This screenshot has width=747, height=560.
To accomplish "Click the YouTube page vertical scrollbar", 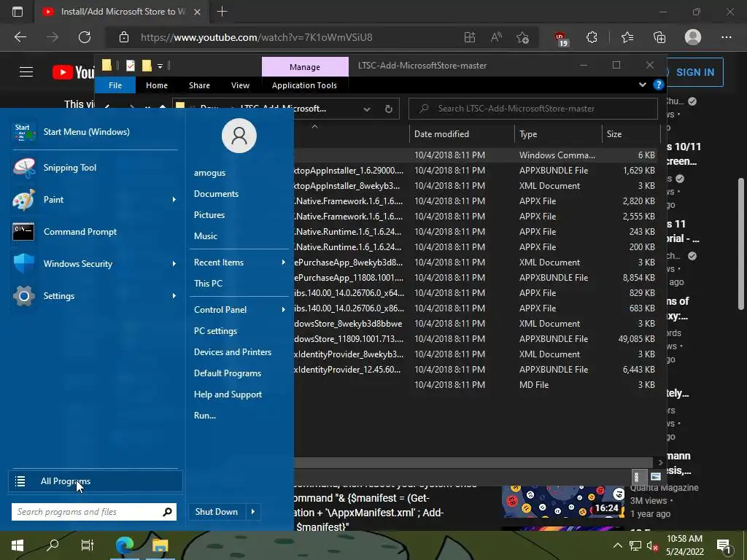I will point(740,244).
